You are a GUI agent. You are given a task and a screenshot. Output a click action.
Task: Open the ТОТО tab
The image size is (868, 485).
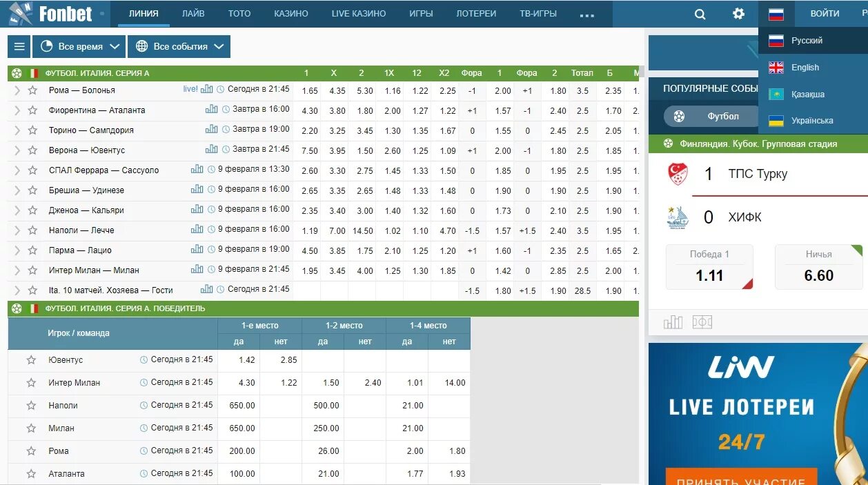(239, 13)
